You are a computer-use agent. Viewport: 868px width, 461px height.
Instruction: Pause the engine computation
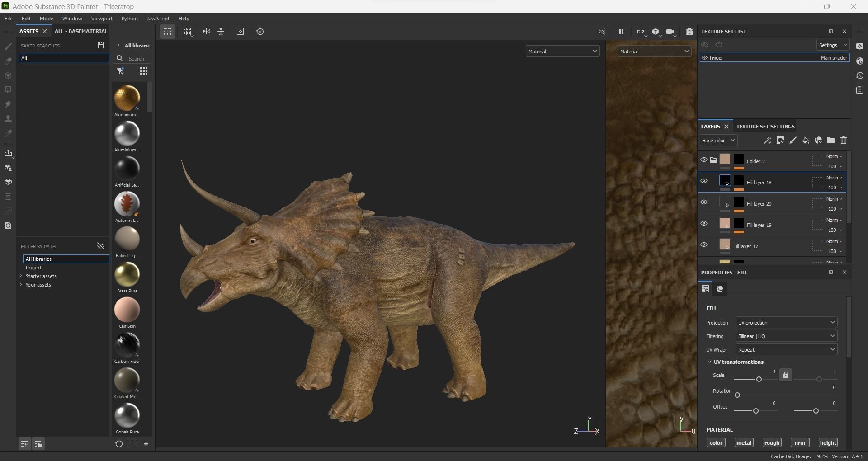[x=621, y=32]
